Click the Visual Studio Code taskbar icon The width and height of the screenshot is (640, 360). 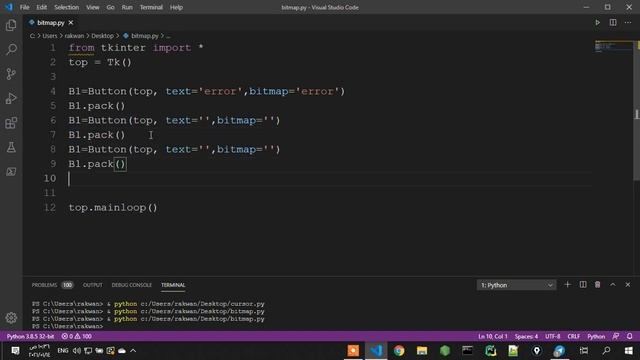(376, 351)
